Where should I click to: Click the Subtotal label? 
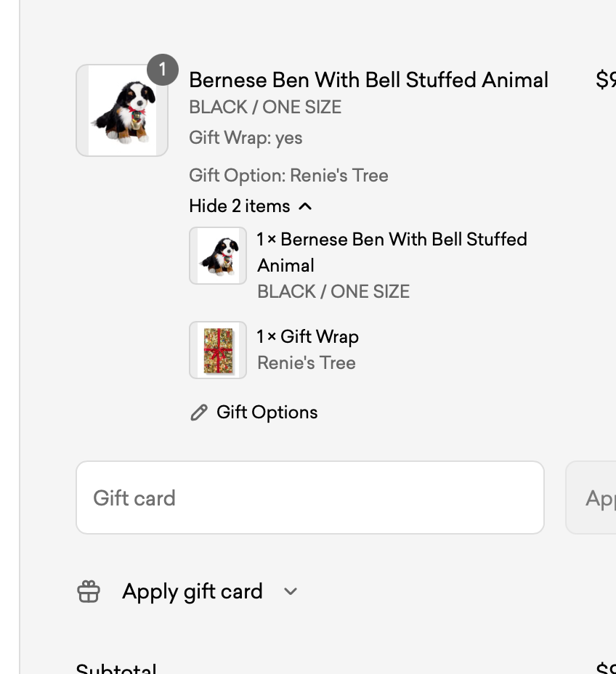tap(116, 667)
